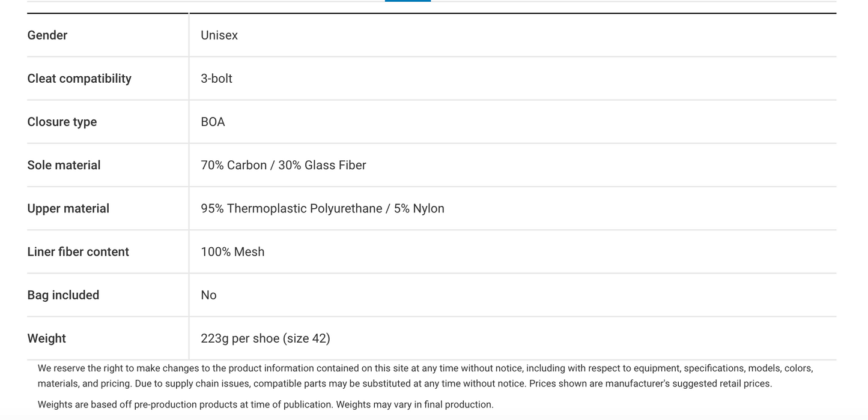Click the Liner fiber content label
The height and width of the screenshot is (420, 868).
click(x=78, y=251)
